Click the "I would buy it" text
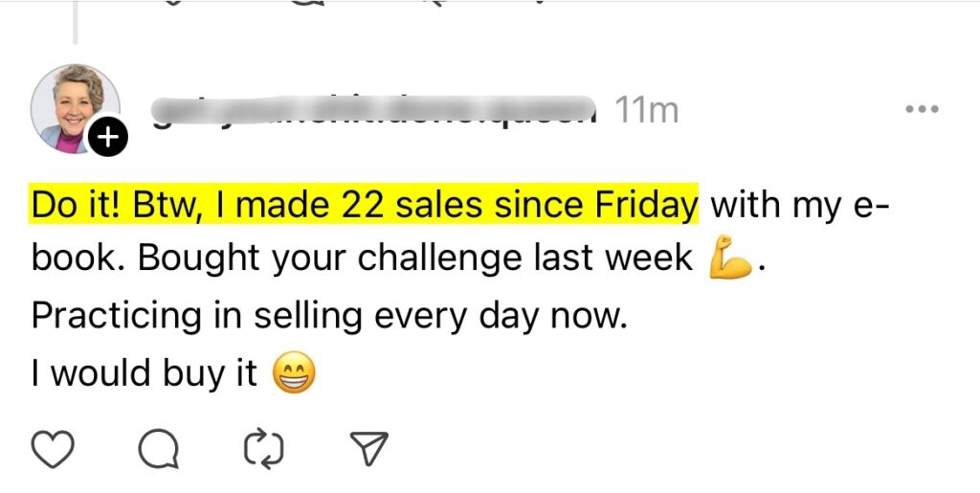The image size is (980, 493). coord(145,373)
